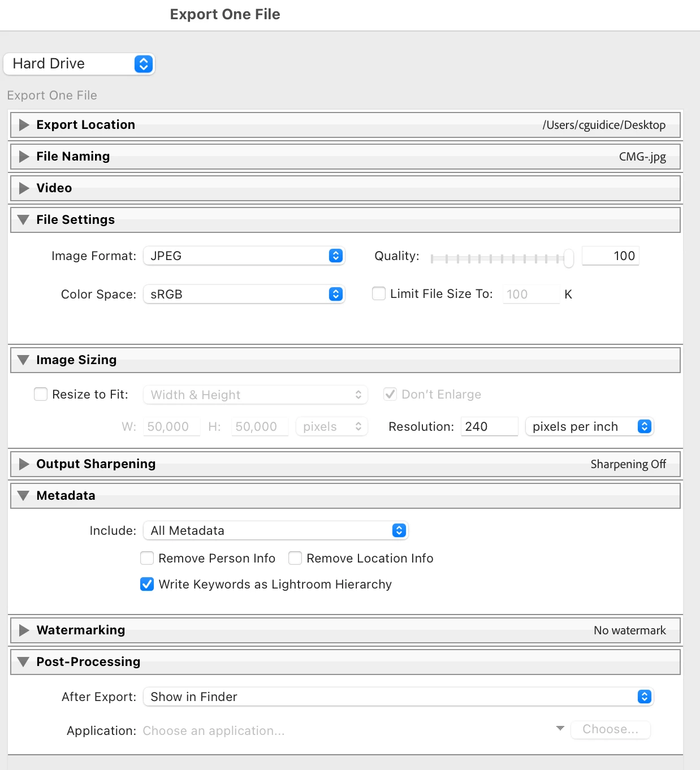Expand the File Naming section
700x770 pixels.
click(x=24, y=157)
